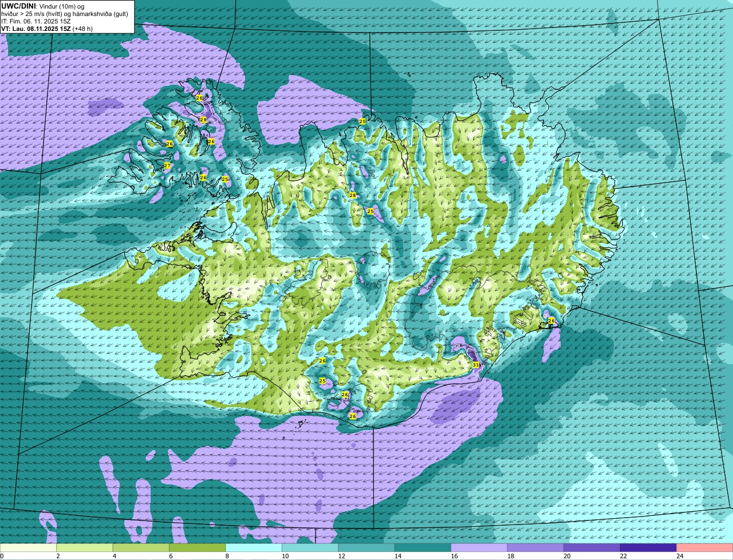The image size is (733, 560).
Task: Click the 22–24 m/s deep indigo legend swatch
Action: coord(649,548)
